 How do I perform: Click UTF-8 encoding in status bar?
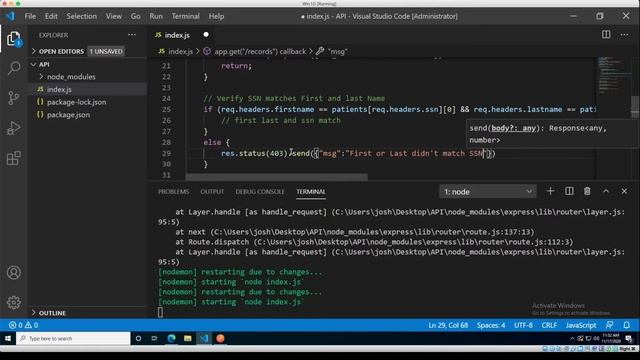[x=523, y=325]
